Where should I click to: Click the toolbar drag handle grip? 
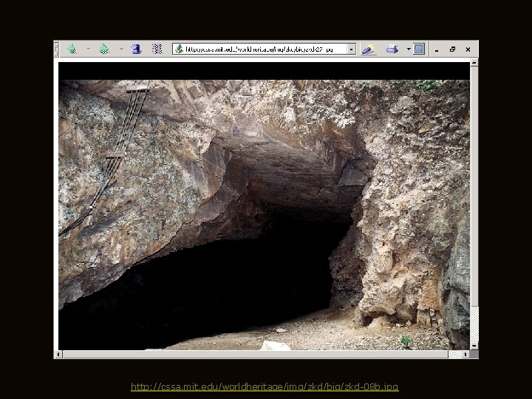(x=56, y=50)
